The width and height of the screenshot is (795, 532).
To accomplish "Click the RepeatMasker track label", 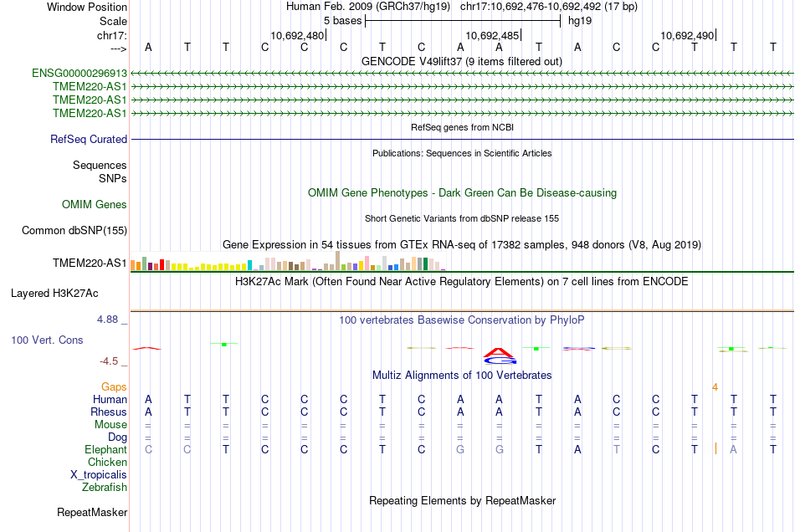I will (x=92, y=513).
